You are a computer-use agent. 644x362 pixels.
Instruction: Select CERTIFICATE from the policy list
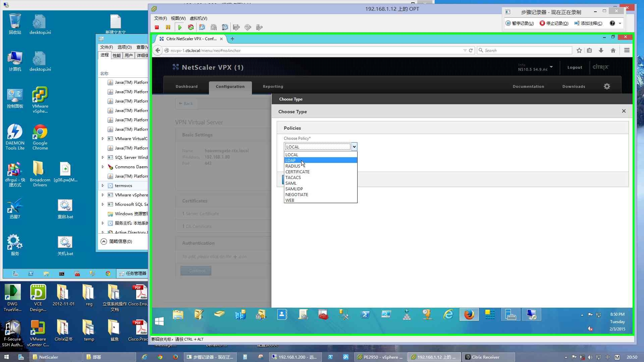click(320, 172)
